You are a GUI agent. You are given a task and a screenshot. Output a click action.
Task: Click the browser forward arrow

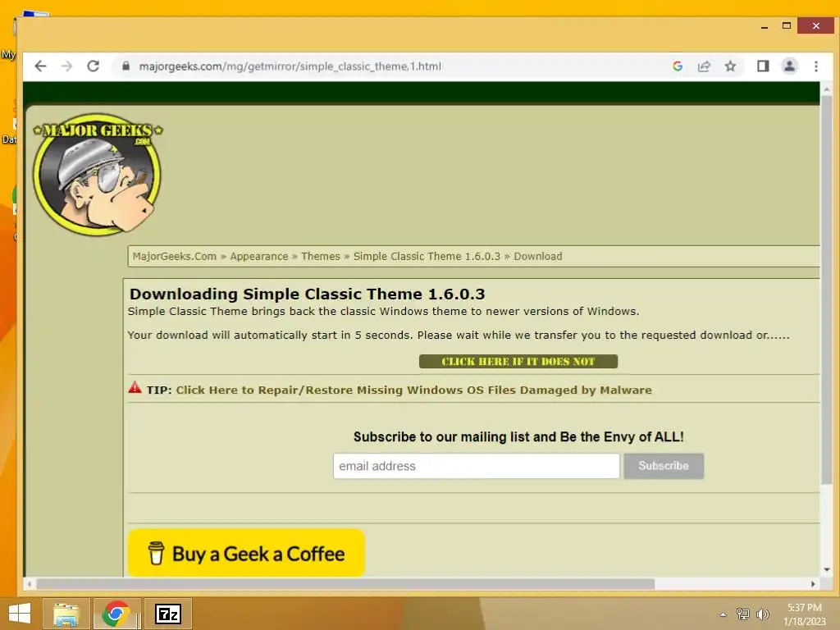point(66,66)
